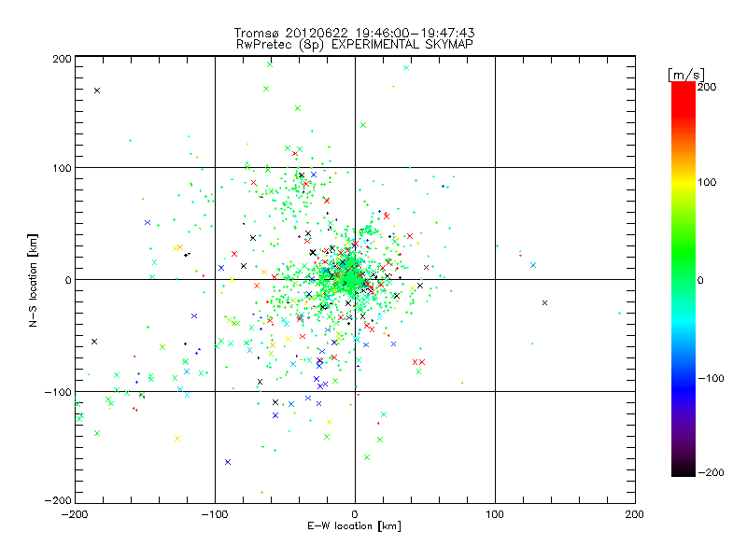Click the black bottom of the colorbar
The width and height of the screenshot is (747, 560).
pos(684,471)
